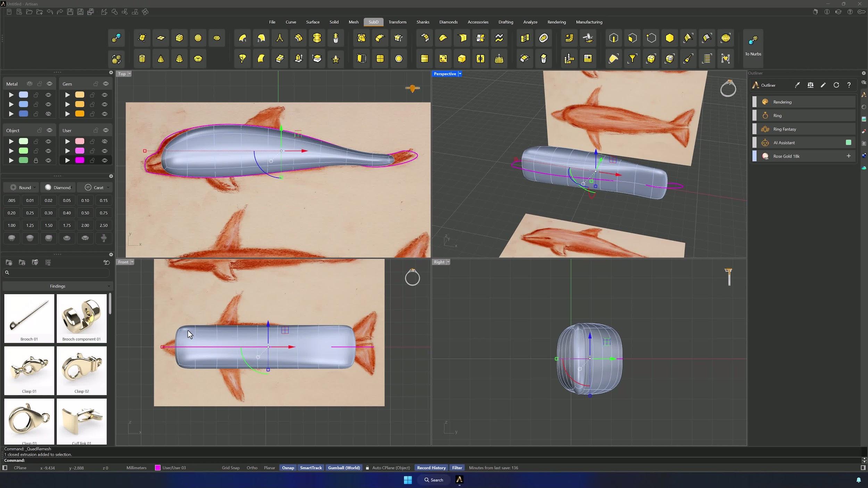
Task: Click the solid yellow hexagon display icon
Action: pos(669,38)
